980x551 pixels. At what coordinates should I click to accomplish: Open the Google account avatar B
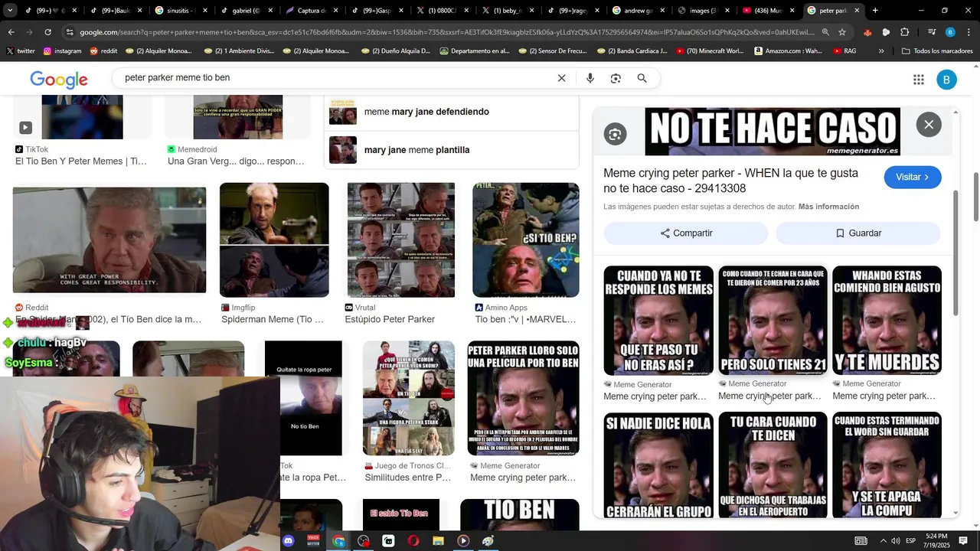(x=946, y=80)
